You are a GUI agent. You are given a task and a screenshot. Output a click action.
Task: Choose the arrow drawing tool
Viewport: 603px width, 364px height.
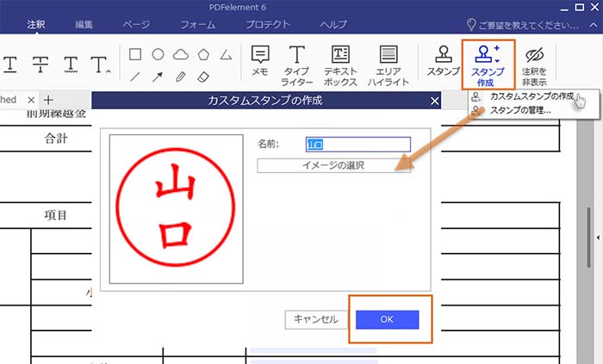pos(159,77)
